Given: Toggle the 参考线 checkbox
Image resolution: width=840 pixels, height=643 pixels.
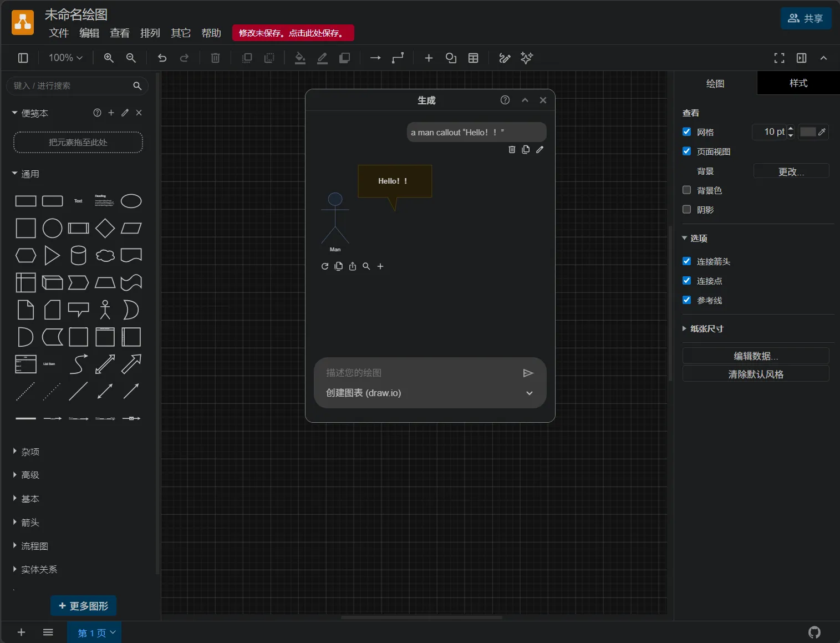Looking at the screenshot, I should click(x=686, y=300).
